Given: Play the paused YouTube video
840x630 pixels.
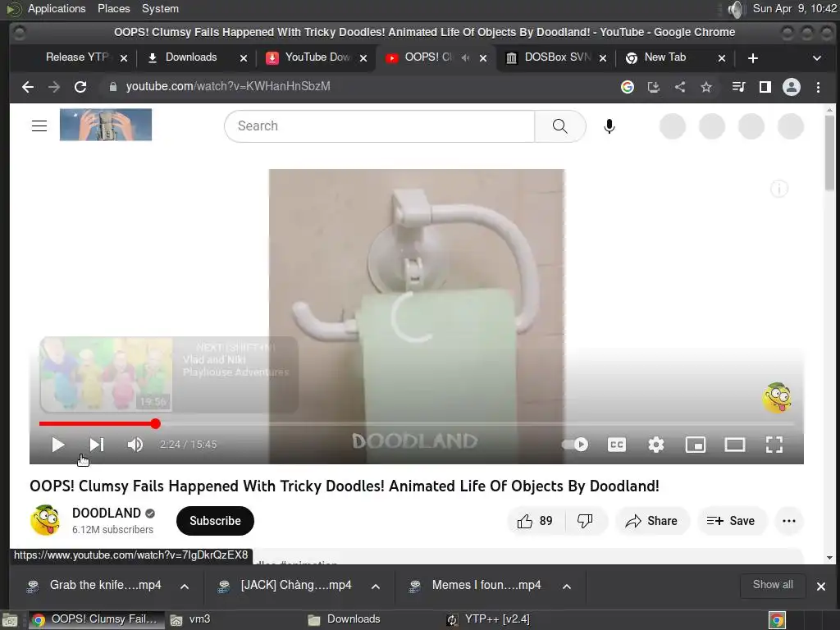Looking at the screenshot, I should tap(58, 445).
